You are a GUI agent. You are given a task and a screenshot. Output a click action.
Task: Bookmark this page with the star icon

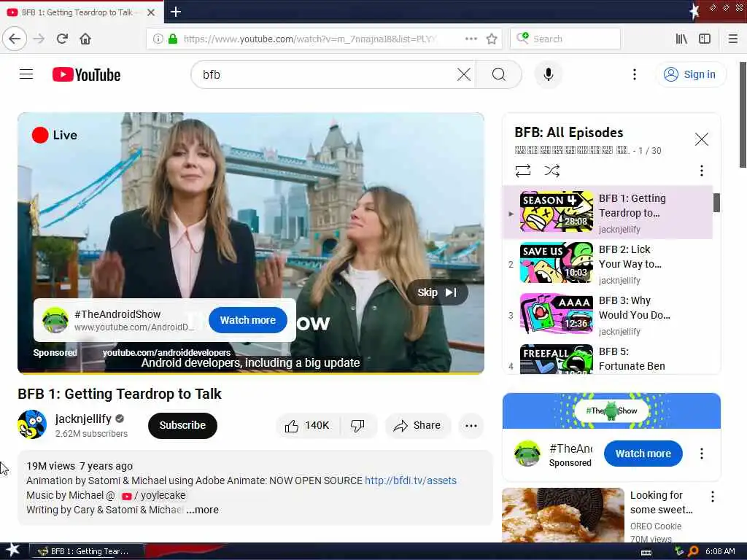tap(492, 39)
